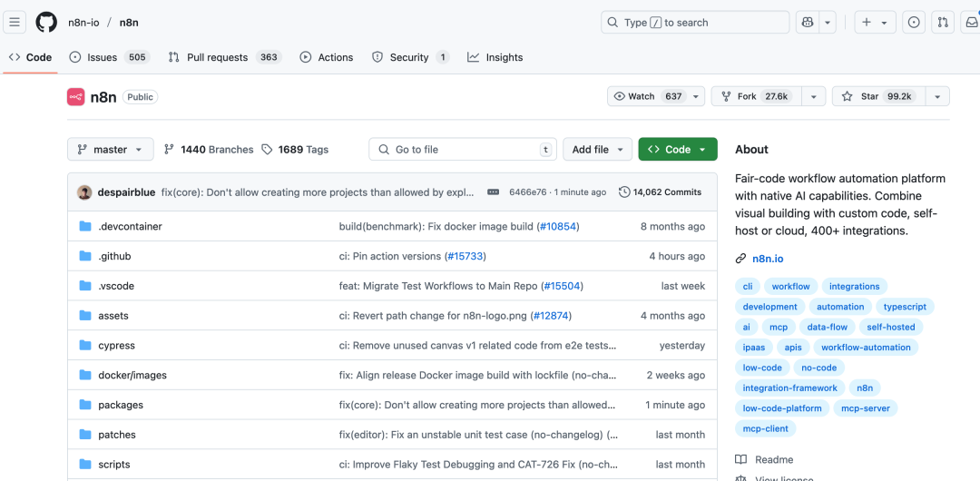Open the .github folder

point(114,257)
